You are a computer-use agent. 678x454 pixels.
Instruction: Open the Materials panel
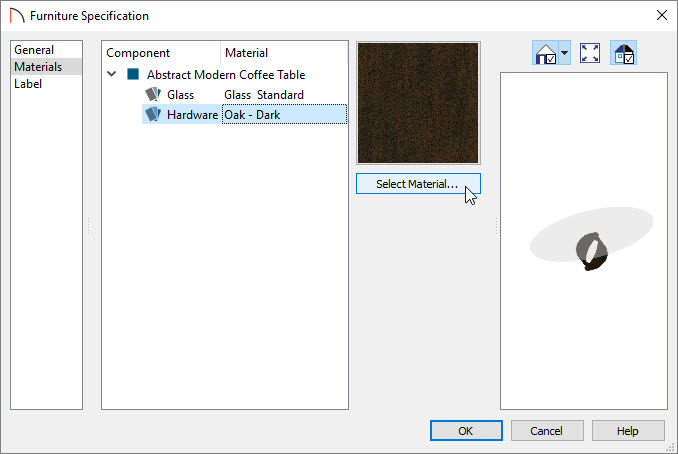[x=46, y=67]
